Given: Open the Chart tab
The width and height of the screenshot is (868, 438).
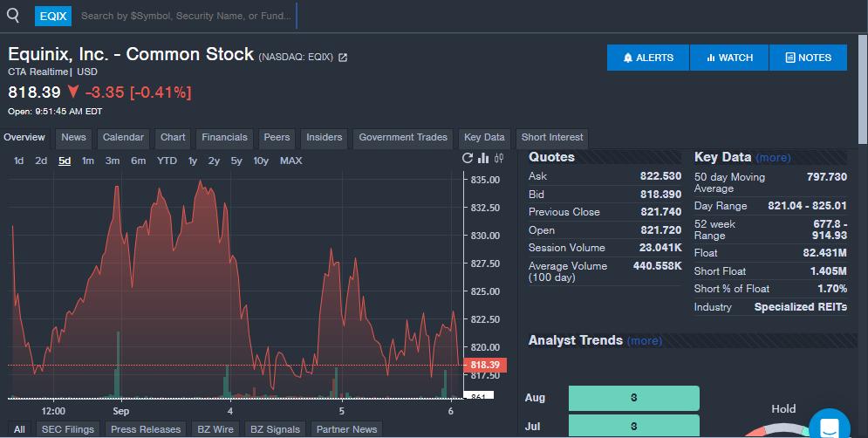Looking at the screenshot, I should tap(173, 137).
